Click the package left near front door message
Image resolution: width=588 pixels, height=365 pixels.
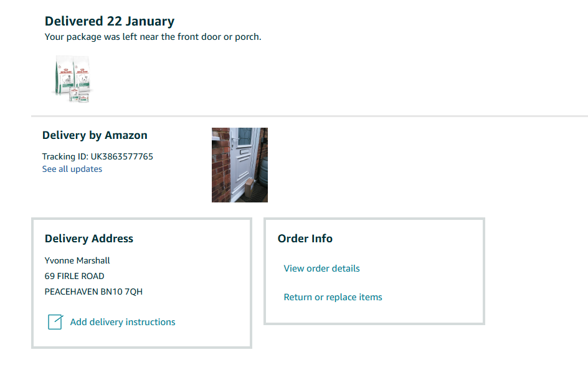(153, 37)
